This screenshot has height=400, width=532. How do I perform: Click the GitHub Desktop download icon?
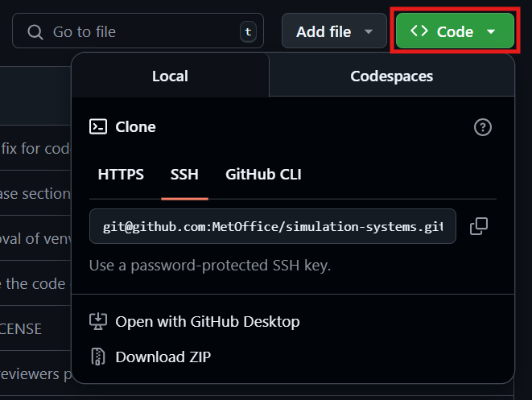[98, 322]
